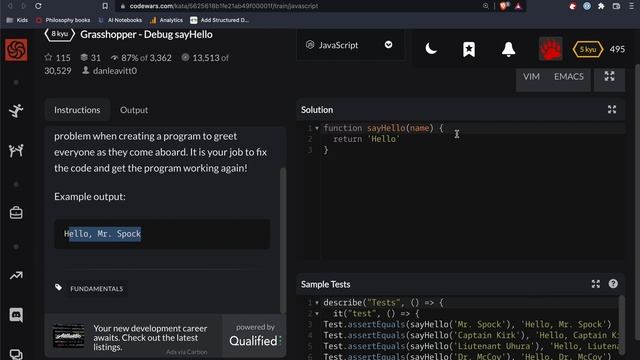
Task: Click the Hello, Mr. Spock example text
Action: [x=102, y=234]
